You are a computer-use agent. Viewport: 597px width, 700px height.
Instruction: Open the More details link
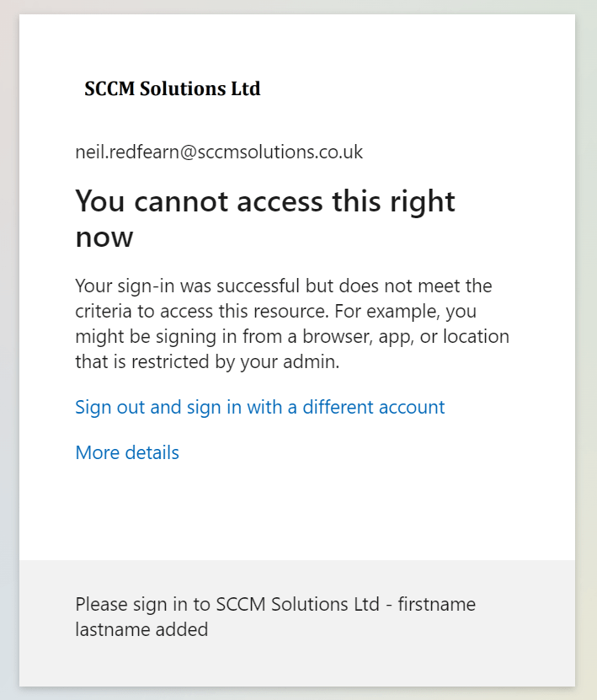click(x=127, y=452)
